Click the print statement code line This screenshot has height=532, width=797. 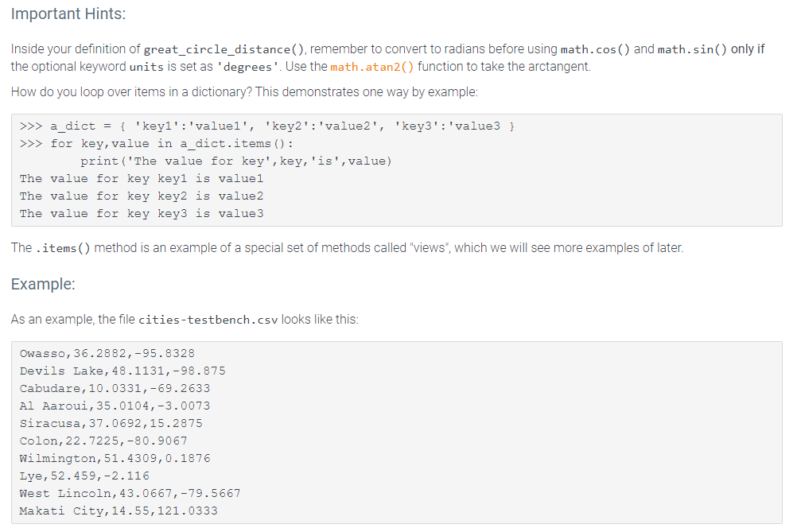[x=236, y=161]
